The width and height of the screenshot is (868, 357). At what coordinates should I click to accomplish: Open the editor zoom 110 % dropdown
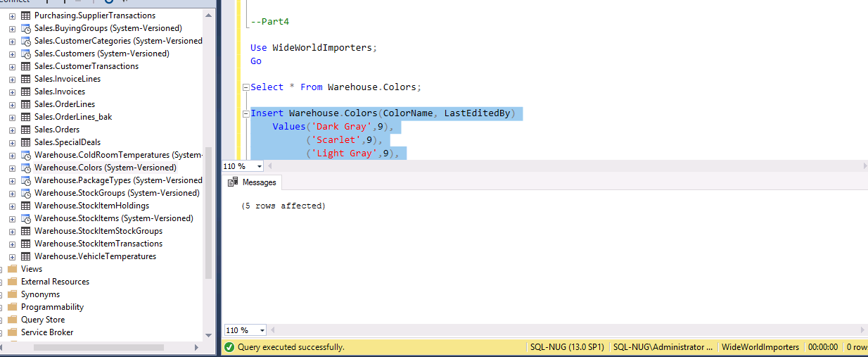pos(260,167)
